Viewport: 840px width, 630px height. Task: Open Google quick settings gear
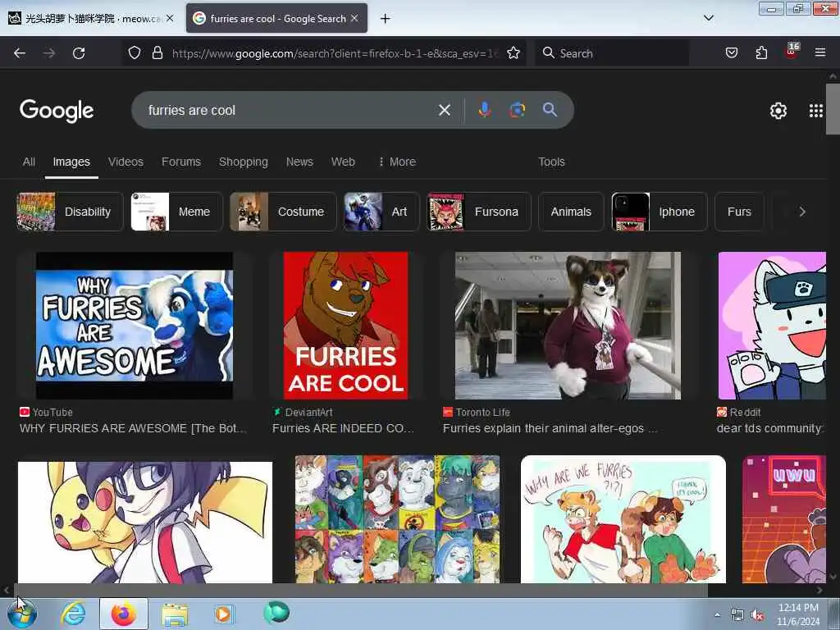point(778,111)
